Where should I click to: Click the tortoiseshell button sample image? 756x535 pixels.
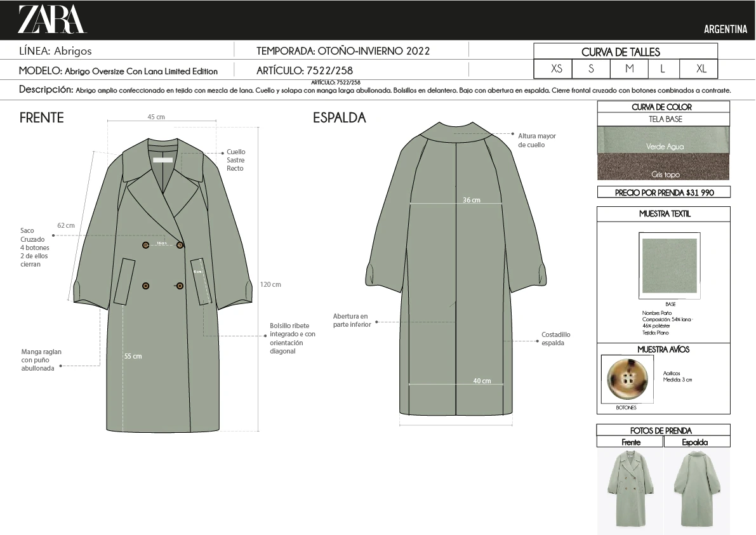click(627, 379)
